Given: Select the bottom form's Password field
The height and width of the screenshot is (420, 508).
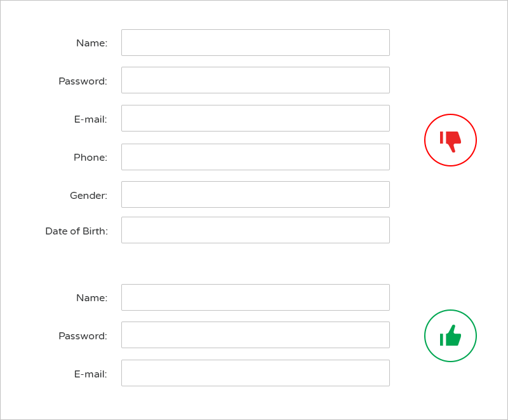Looking at the screenshot, I should pos(255,335).
